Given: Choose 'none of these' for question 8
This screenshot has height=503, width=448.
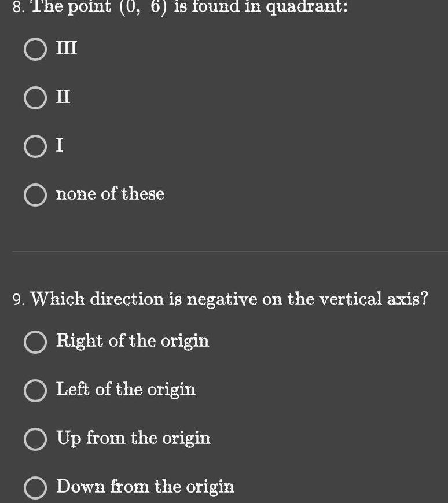Looking at the screenshot, I should pyautogui.click(x=35, y=195).
